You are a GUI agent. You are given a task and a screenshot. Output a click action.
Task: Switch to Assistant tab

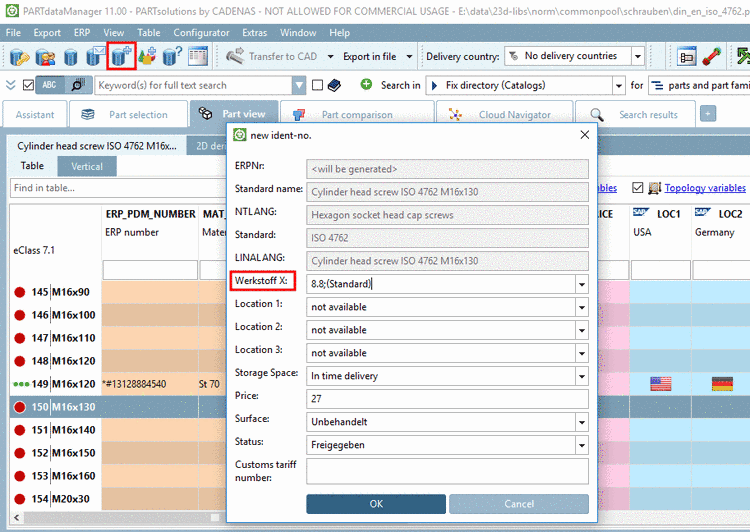coord(34,114)
